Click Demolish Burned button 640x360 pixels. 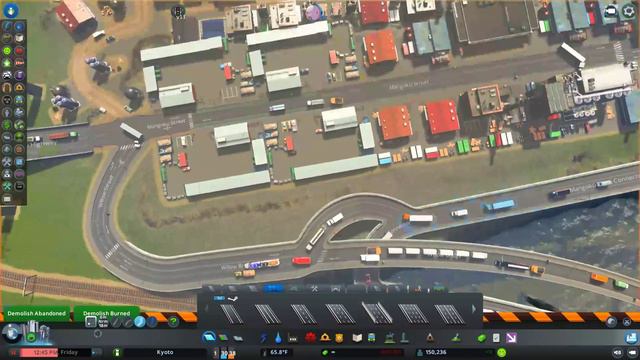[x=107, y=313]
